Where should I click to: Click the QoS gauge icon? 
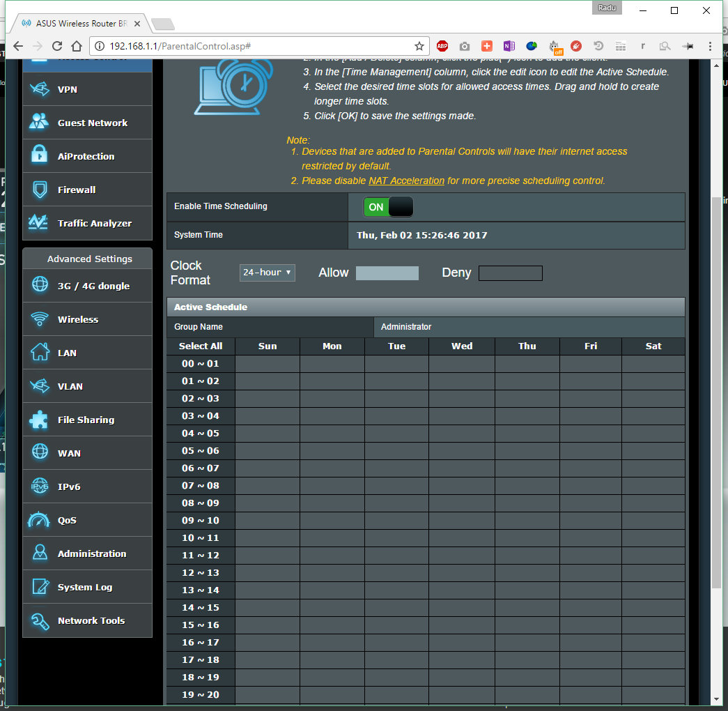click(x=39, y=520)
